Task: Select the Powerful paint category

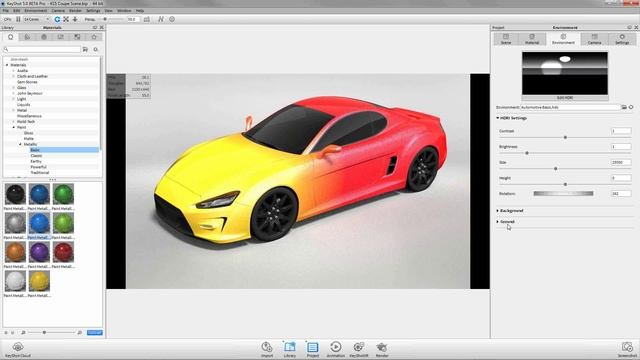Action: point(38,167)
